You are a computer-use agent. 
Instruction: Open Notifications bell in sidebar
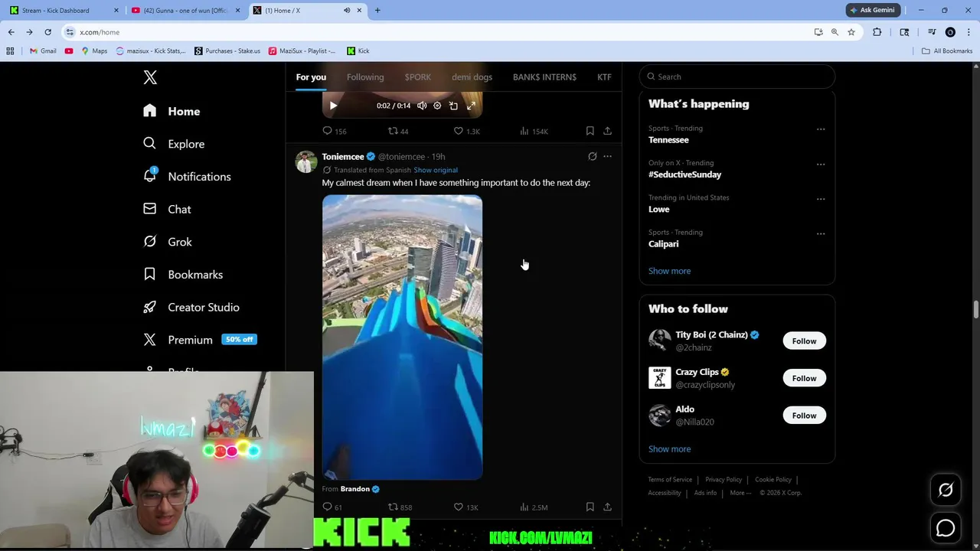click(x=187, y=177)
